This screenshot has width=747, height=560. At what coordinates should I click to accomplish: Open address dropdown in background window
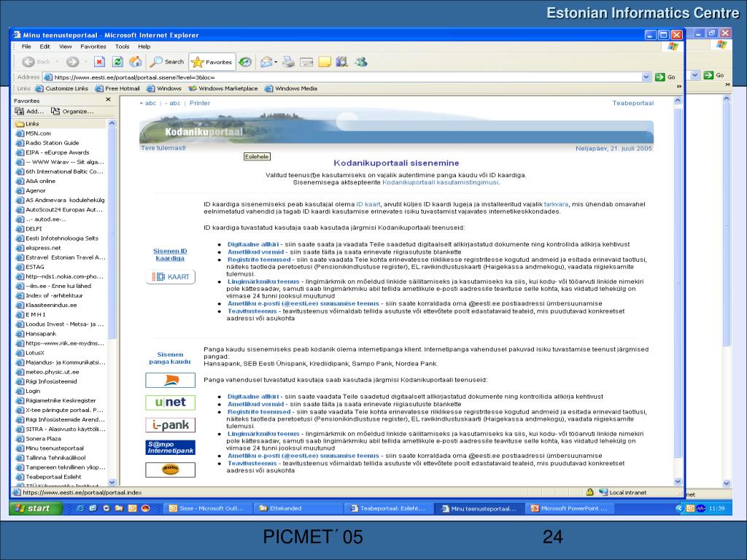695,75
